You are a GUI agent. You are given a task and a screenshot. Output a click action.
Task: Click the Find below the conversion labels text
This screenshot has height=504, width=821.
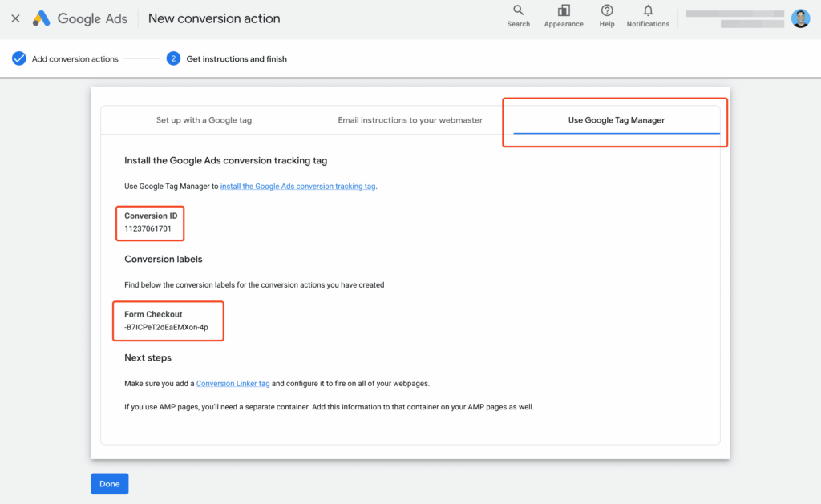254,284
